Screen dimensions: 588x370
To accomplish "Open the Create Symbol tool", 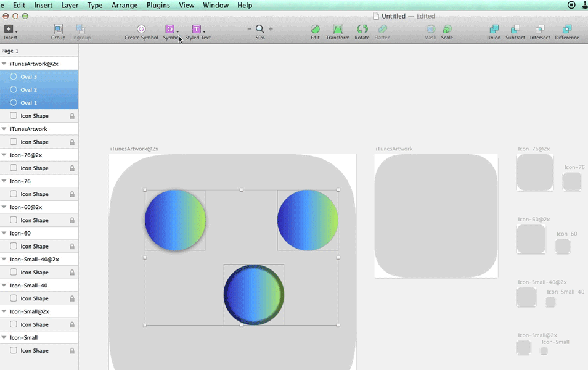I will 141,29.
